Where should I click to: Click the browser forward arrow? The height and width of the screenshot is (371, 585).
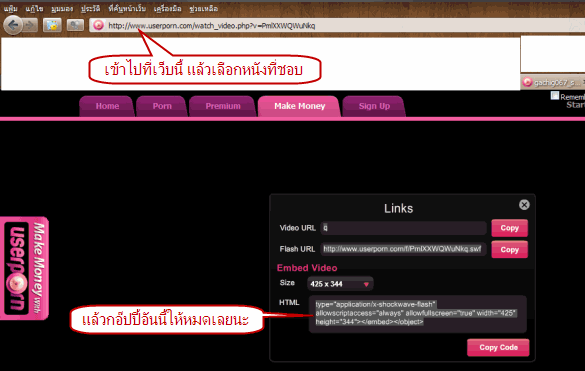coord(31,25)
